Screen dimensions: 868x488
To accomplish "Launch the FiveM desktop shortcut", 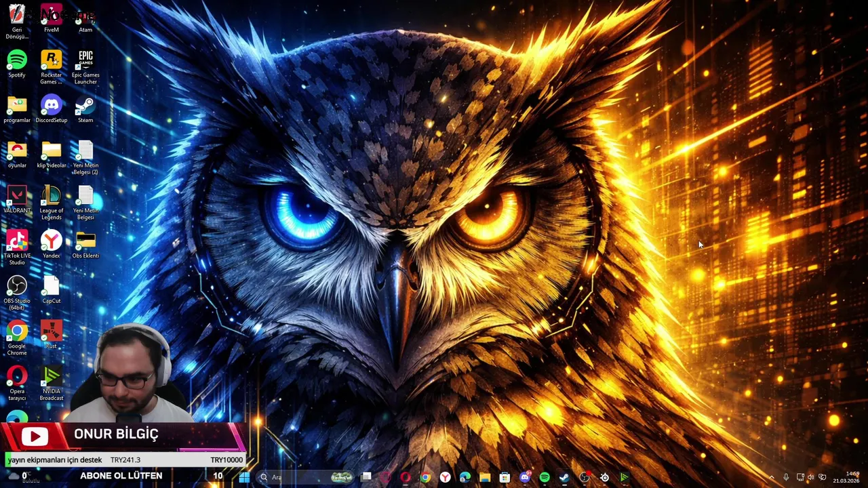I will pyautogui.click(x=52, y=19).
